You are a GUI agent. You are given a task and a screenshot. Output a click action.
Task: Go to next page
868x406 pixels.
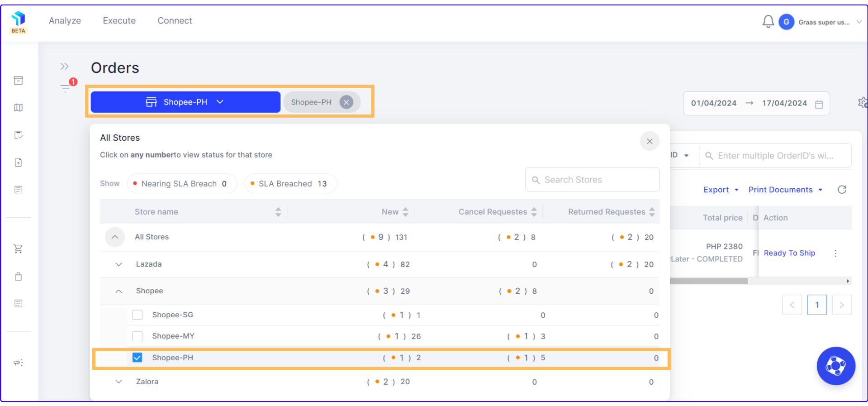842,305
